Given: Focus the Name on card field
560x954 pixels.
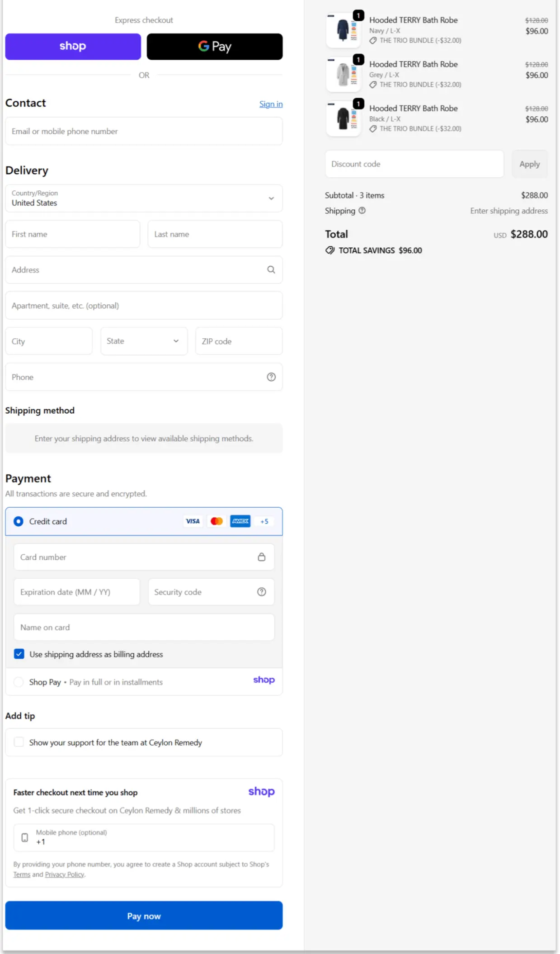Looking at the screenshot, I should 144,627.
